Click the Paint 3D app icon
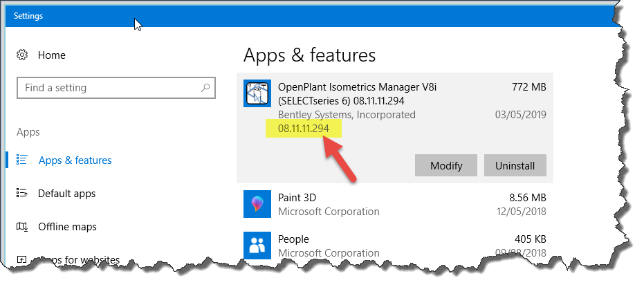This screenshot has width=644, height=287. coord(257,204)
